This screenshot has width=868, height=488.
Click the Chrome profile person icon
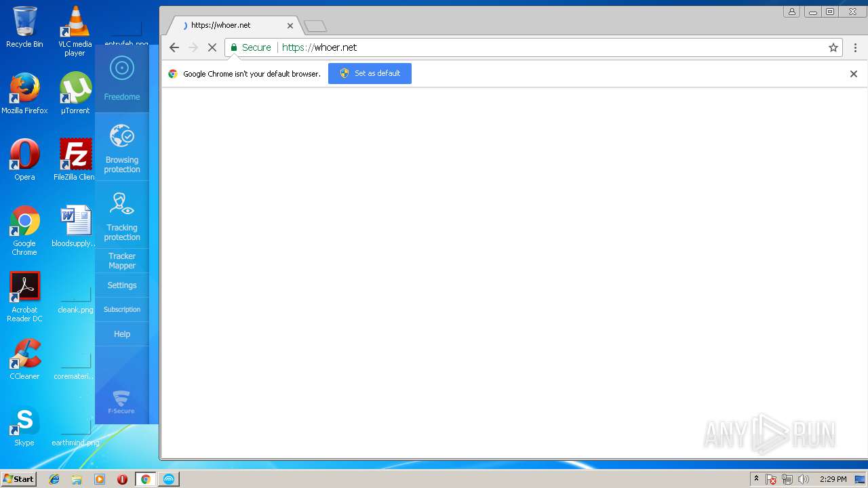(791, 12)
